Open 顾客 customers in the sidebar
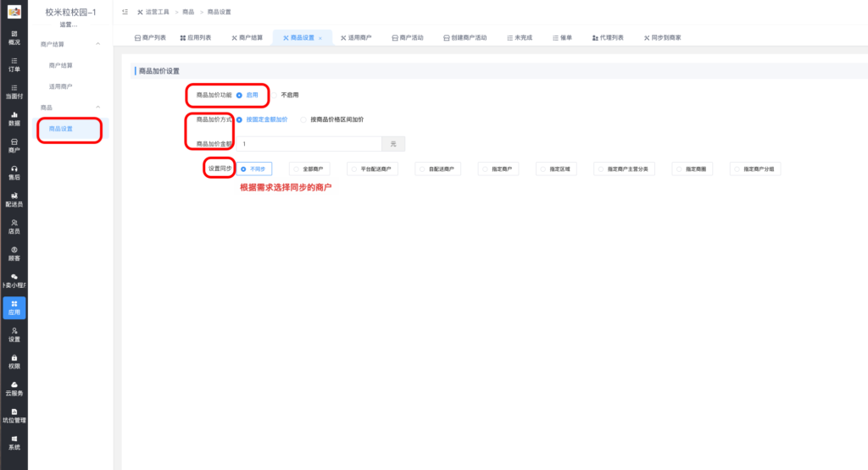This screenshot has width=868, height=470. [x=14, y=254]
